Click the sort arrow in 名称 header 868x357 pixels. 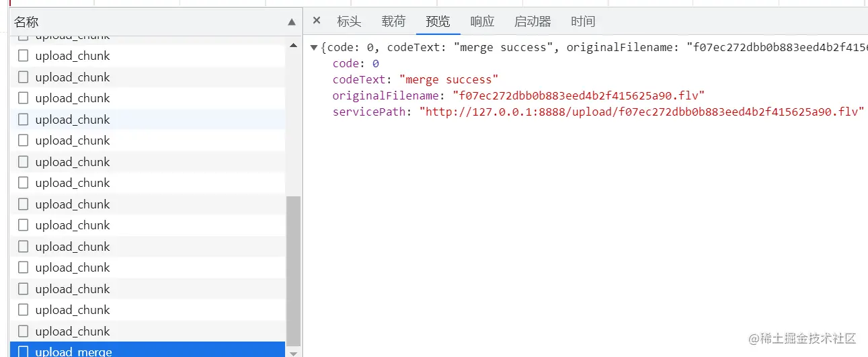tap(292, 22)
